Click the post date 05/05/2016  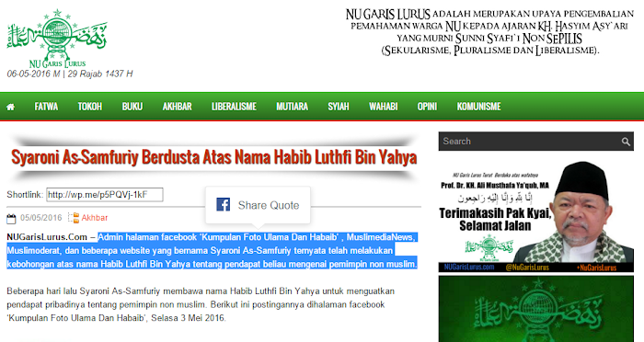pos(41,218)
